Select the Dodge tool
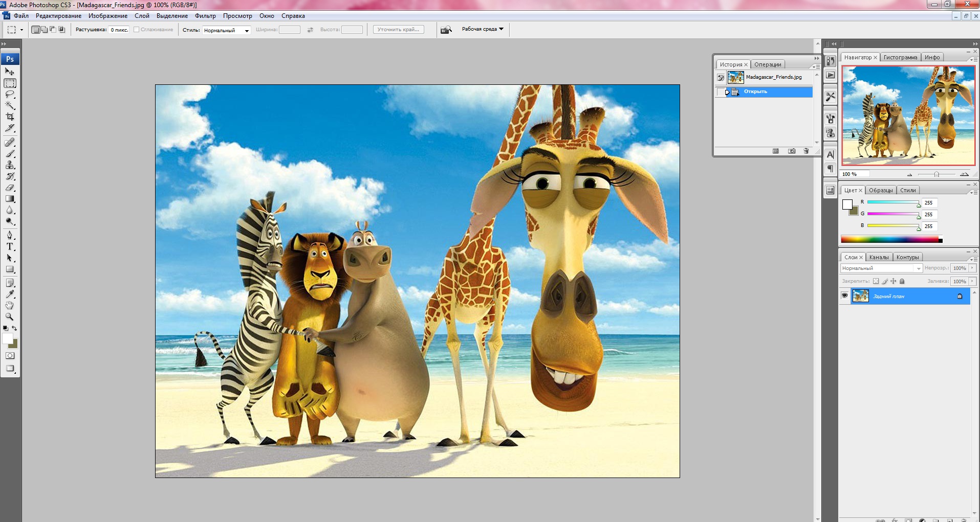This screenshot has height=522, width=980. click(x=10, y=221)
